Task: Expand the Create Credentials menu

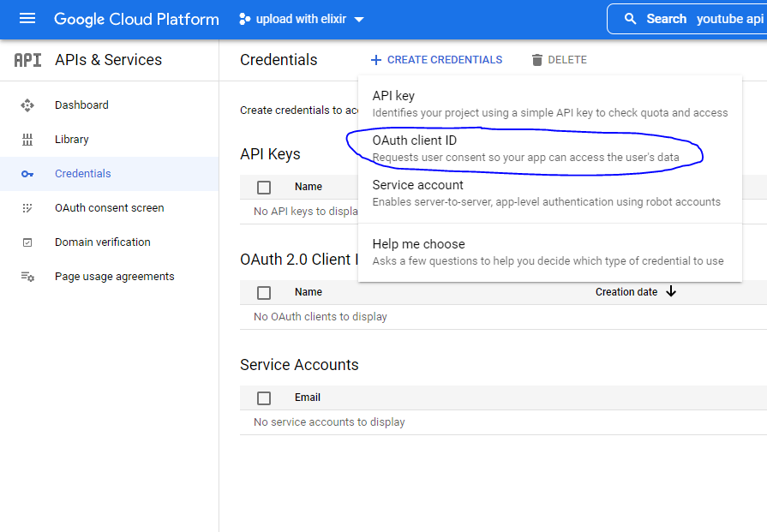Action: [436, 60]
